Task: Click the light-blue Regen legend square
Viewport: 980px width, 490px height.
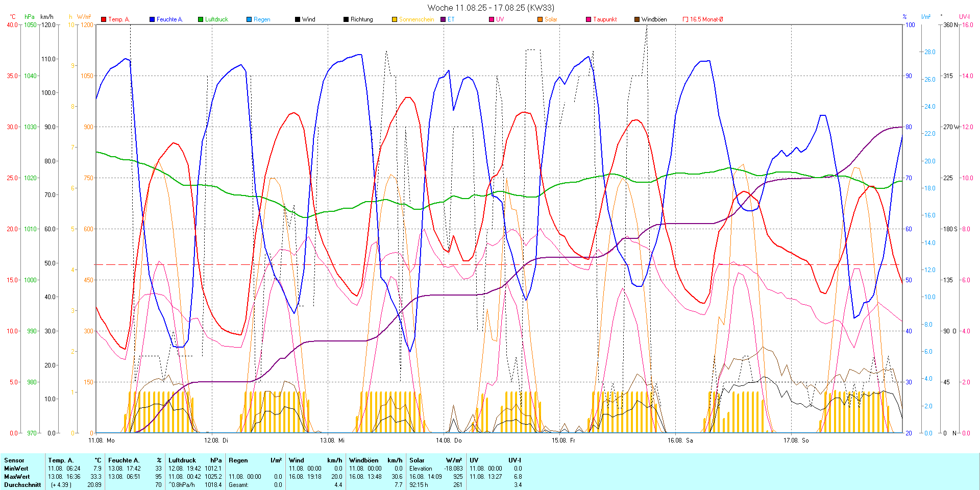Action: coord(249,19)
